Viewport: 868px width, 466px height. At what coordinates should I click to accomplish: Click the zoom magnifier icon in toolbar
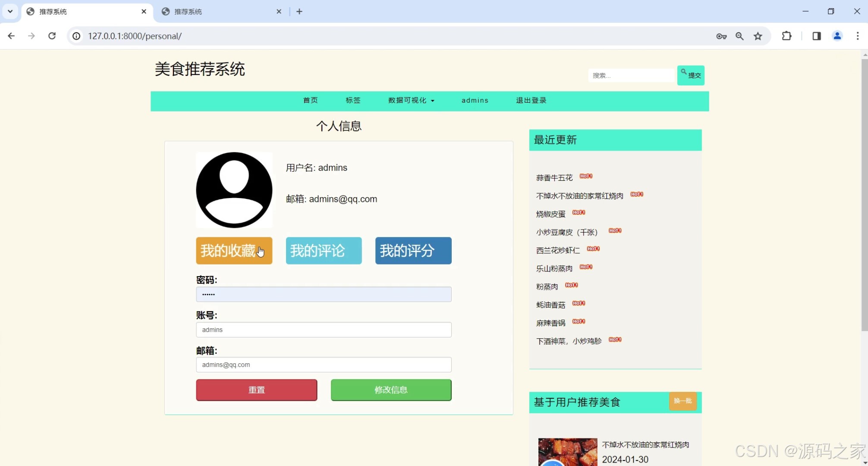click(739, 36)
